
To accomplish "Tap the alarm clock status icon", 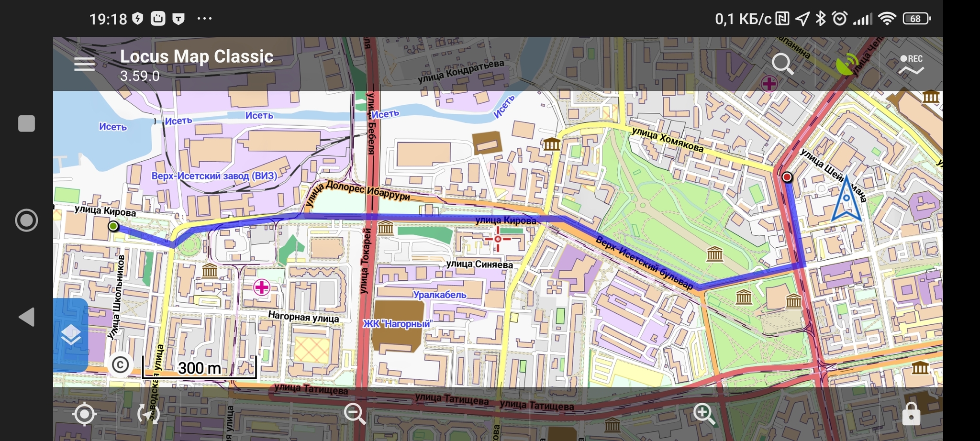I will pyautogui.click(x=840, y=19).
